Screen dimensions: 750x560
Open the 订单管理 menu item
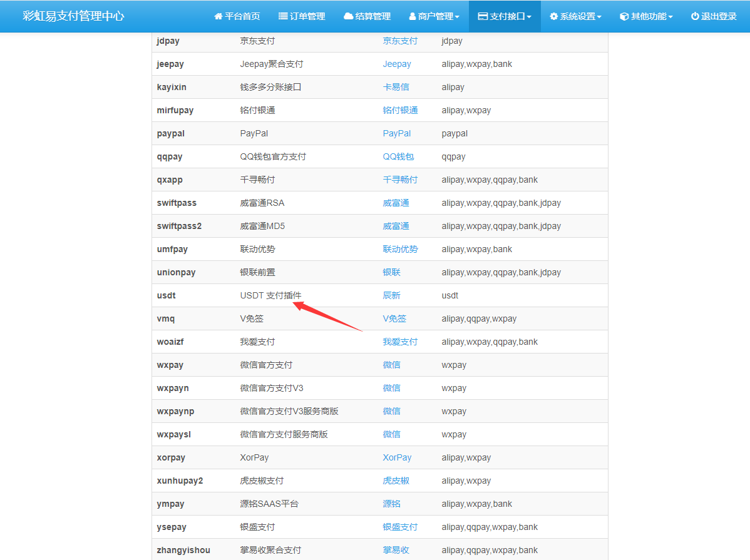(x=302, y=16)
